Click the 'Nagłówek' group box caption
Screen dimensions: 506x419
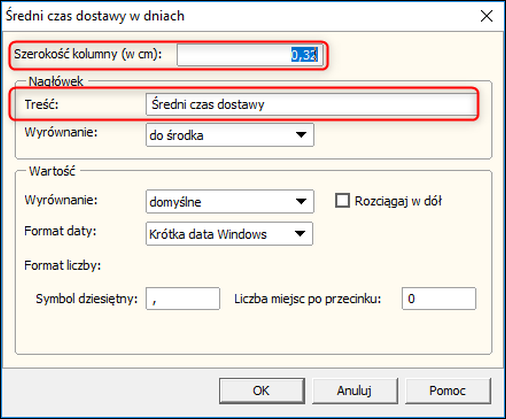56,81
